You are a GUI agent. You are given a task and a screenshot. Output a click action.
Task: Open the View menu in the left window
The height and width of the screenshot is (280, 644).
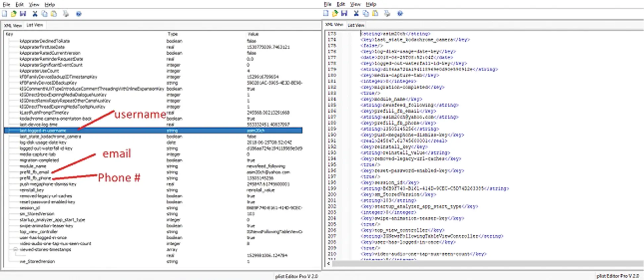pos(34,5)
